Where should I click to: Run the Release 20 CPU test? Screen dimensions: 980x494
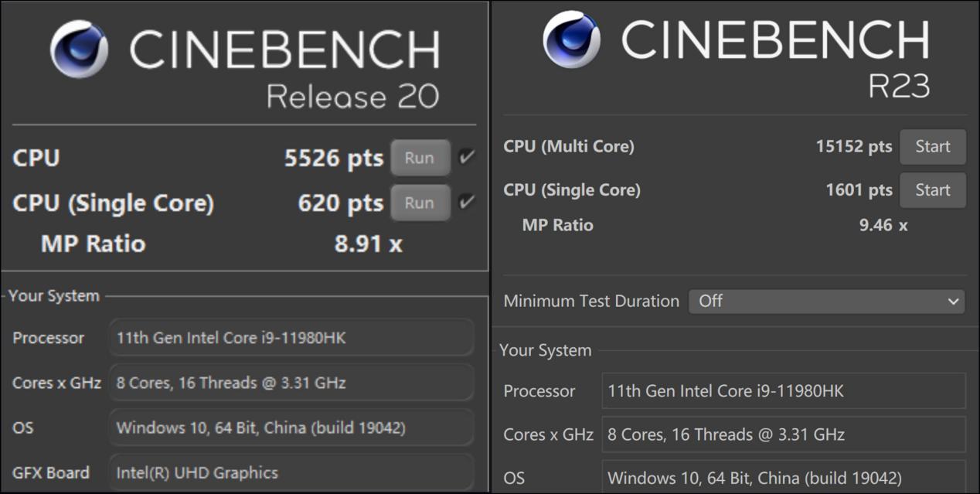click(x=420, y=158)
